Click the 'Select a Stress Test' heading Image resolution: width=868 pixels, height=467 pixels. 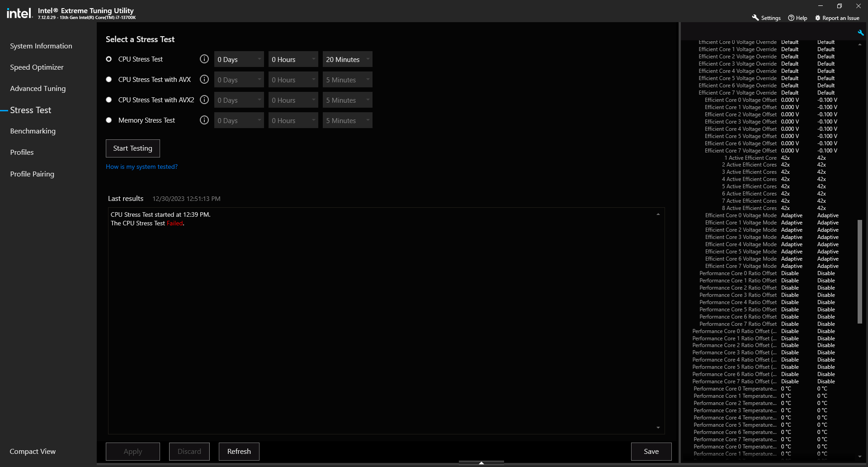point(140,39)
